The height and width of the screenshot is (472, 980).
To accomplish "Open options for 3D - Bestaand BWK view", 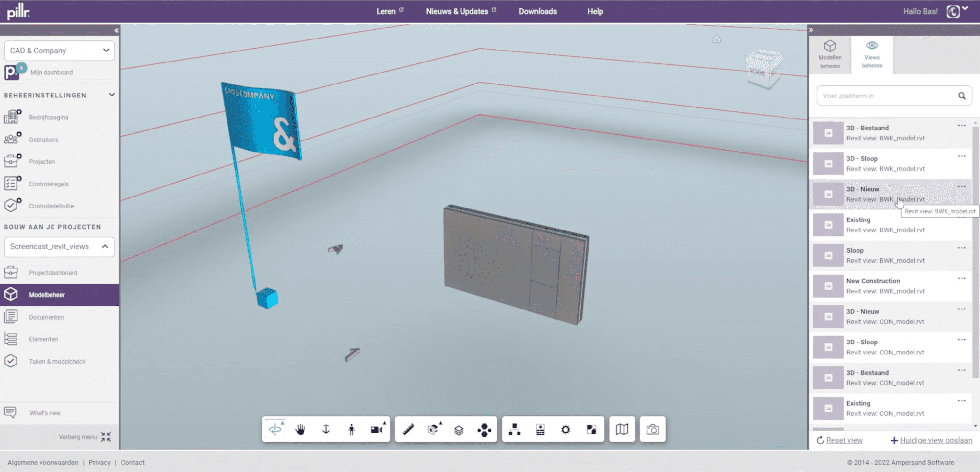I will (961, 126).
